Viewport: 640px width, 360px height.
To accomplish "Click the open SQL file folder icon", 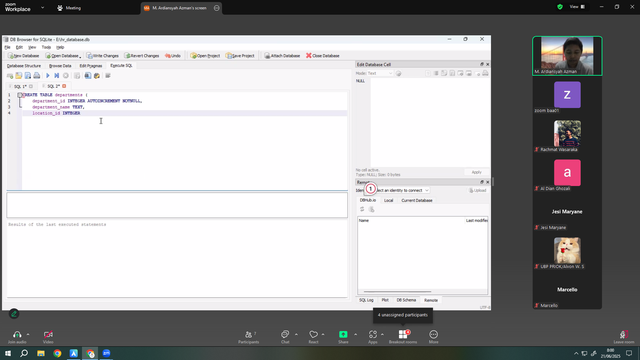I will 19,76.
